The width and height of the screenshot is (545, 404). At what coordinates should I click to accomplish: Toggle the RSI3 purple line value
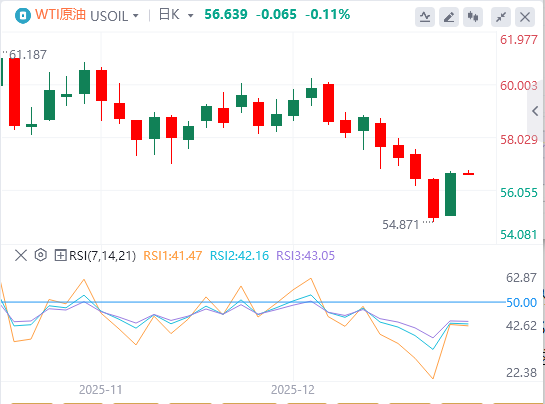pyautogui.click(x=306, y=256)
